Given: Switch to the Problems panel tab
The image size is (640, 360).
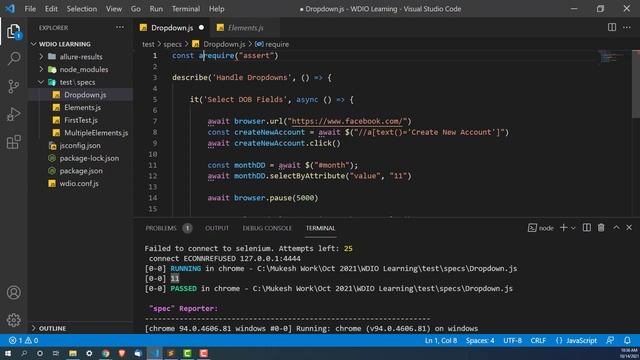Looking at the screenshot, I should [x=161, y=228].
